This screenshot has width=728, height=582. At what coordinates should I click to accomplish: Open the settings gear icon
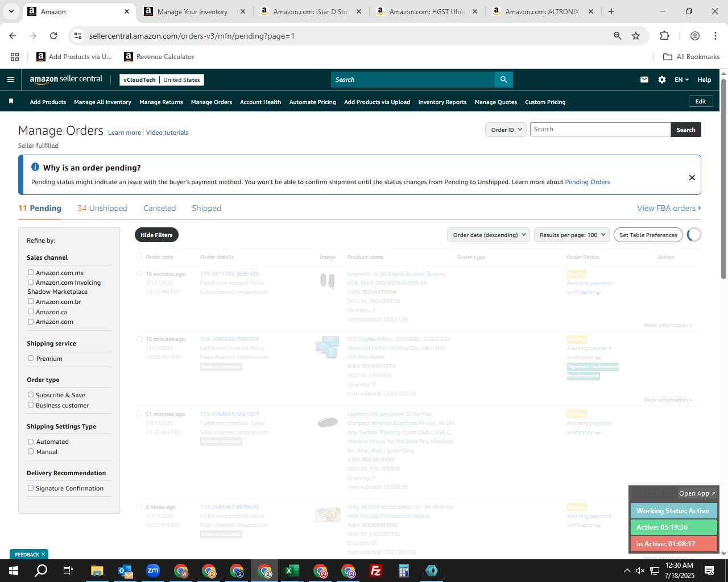pos(662,80)
